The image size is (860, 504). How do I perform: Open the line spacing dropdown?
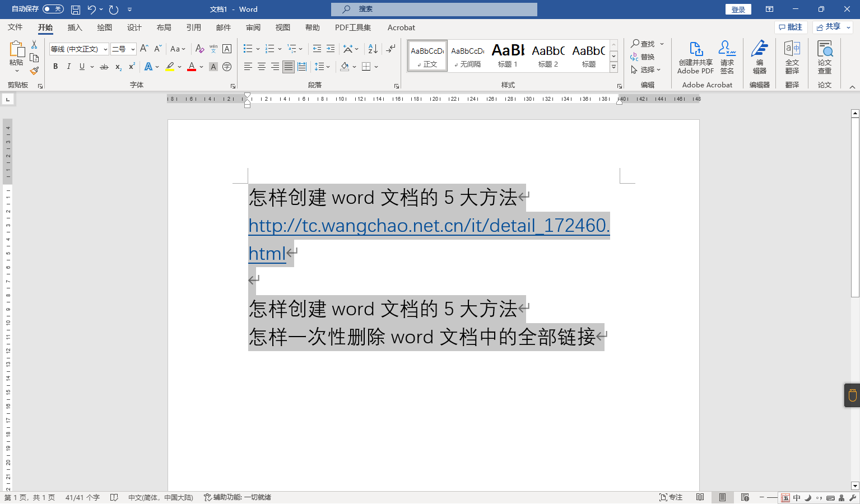click(322, 67)
